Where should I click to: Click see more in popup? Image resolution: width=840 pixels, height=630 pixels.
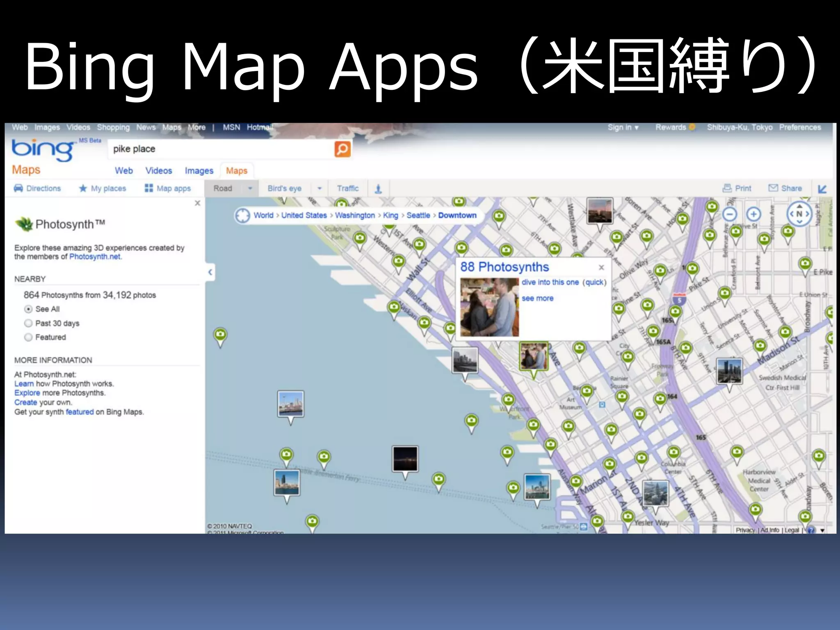pyautogui.click(x=537, y=298)
